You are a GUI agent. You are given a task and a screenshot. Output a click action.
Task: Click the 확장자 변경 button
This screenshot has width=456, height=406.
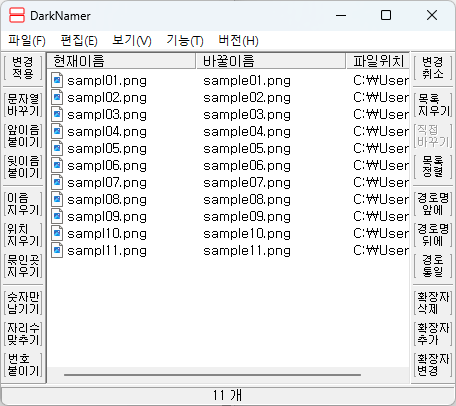click(x=433, y=365)
